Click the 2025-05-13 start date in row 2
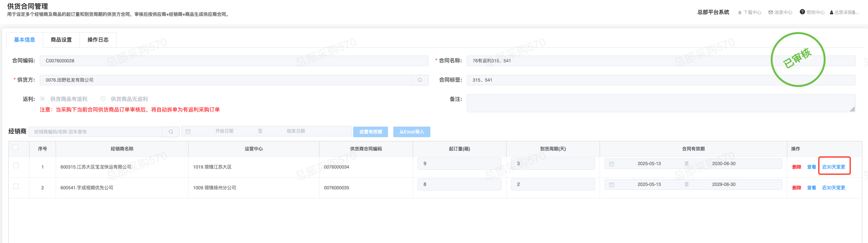Viewport: 868px width, 243px height. click(649, 184)
